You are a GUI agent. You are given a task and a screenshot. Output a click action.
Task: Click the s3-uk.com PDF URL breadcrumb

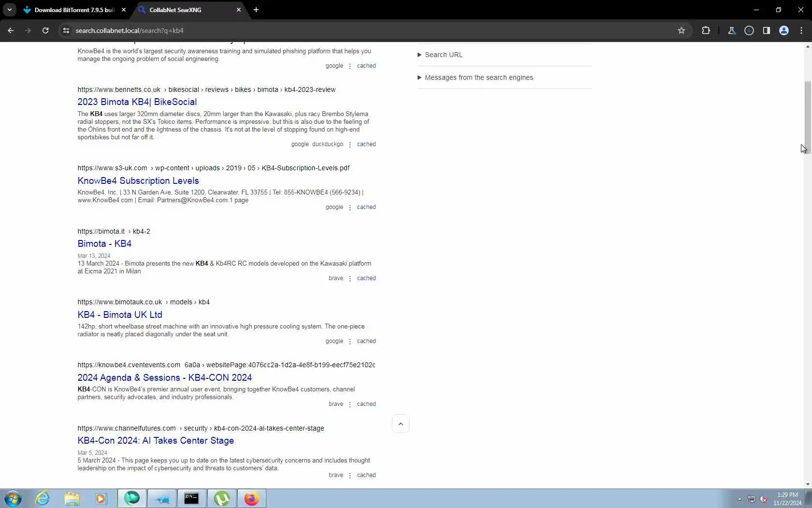coord(213,168)
